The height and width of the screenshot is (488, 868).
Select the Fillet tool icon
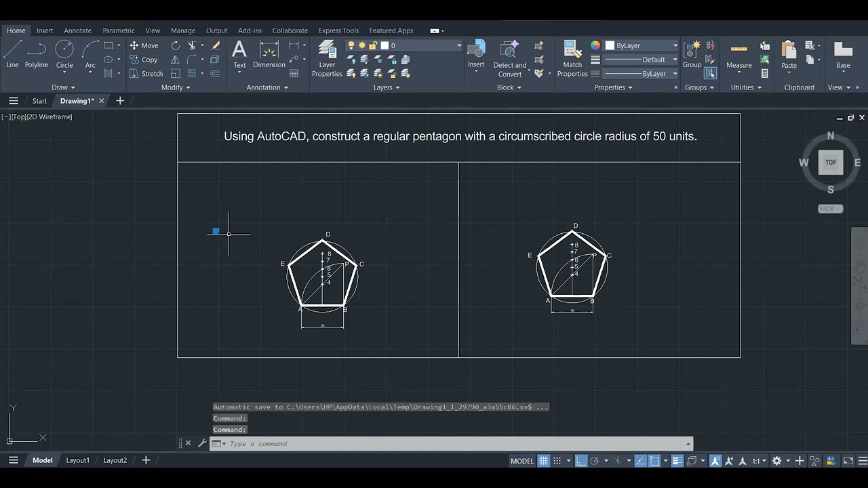click(192, 60)
